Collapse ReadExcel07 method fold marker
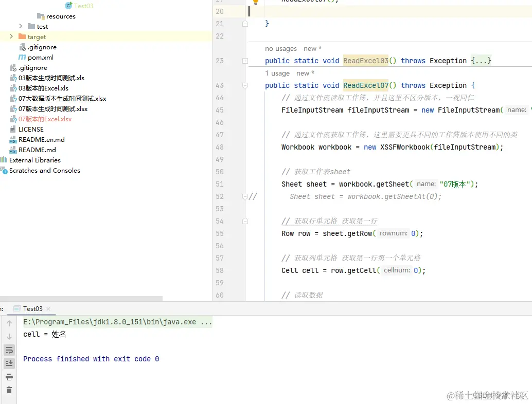The height and width of the screenshot is (404, 532). pyautogui.click(x=245, y=85)
